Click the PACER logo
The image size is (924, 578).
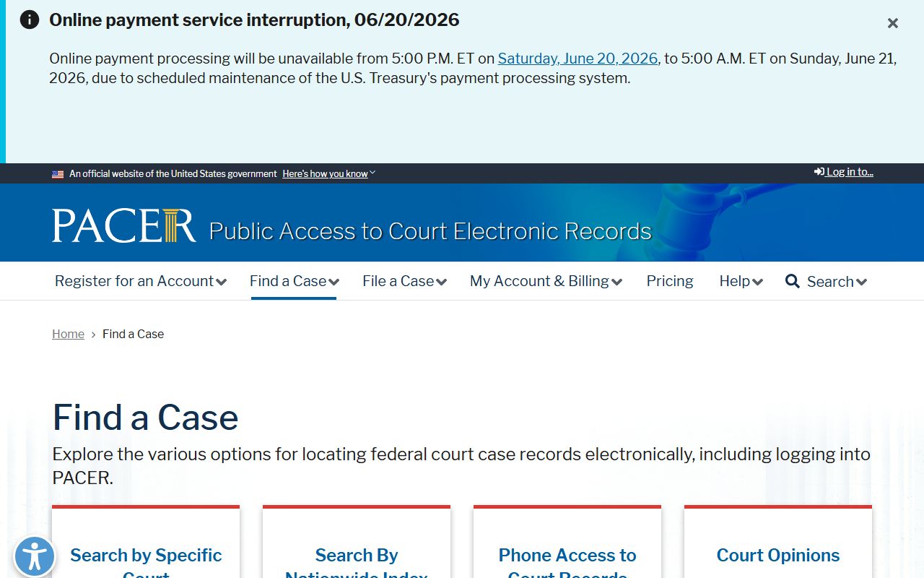coord(123,225)
